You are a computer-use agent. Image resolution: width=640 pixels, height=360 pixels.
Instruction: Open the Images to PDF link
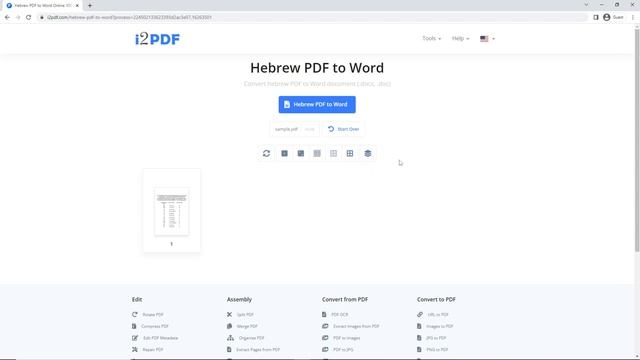pos(440,327)
